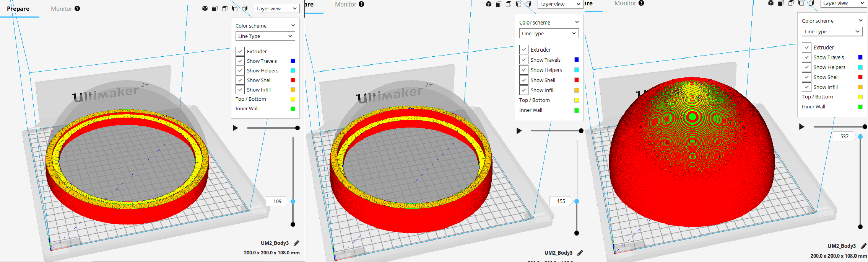Click the layer number field showing 155
This screenshot has width=868, height=262.
561,201
